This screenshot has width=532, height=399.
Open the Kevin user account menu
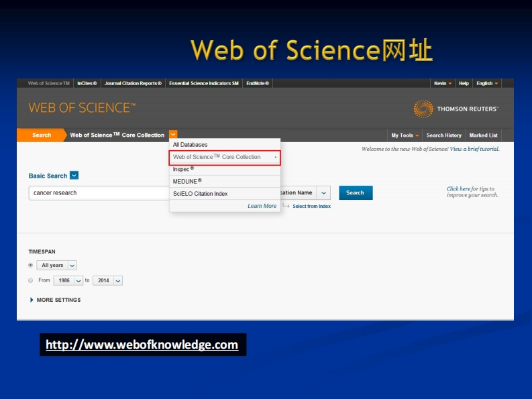point(442,83)
